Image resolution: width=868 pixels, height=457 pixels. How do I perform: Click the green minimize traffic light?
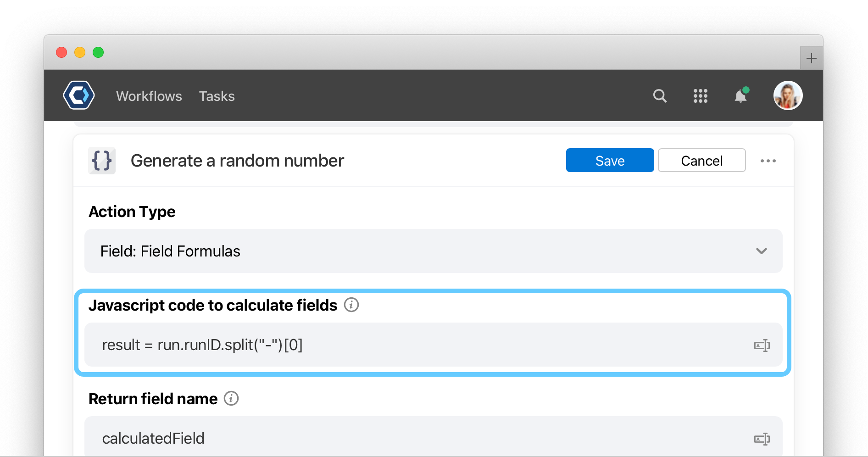pyautogui.click(x=98, y=52)
